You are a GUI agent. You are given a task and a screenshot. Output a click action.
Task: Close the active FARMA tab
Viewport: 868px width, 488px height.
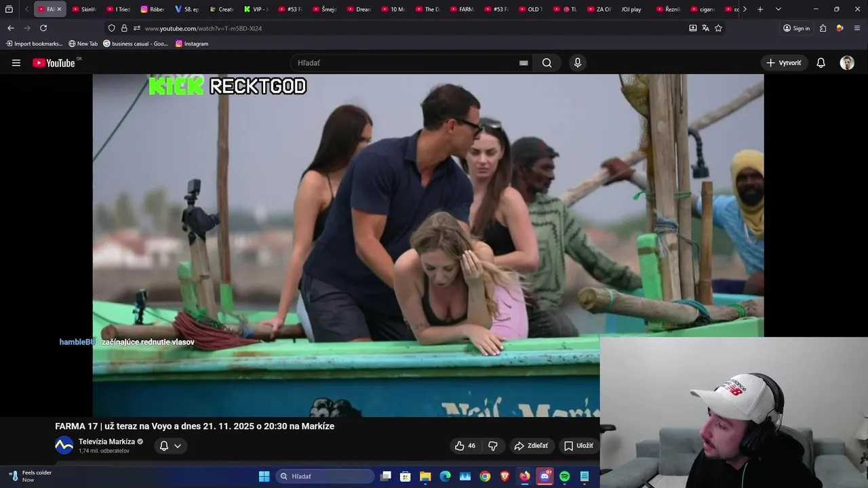pyautogui.click(x=59, y=9)
